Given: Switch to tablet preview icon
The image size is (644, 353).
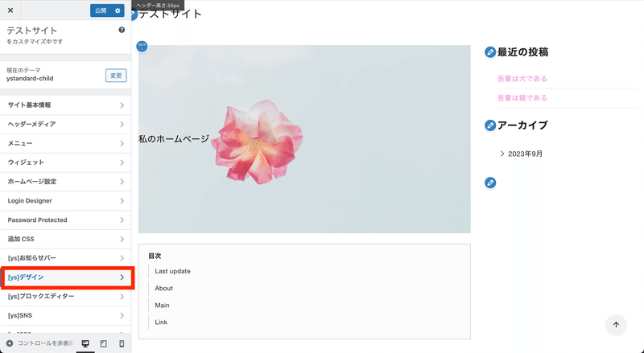Looking at the screenshot, I should click(104, 344).
